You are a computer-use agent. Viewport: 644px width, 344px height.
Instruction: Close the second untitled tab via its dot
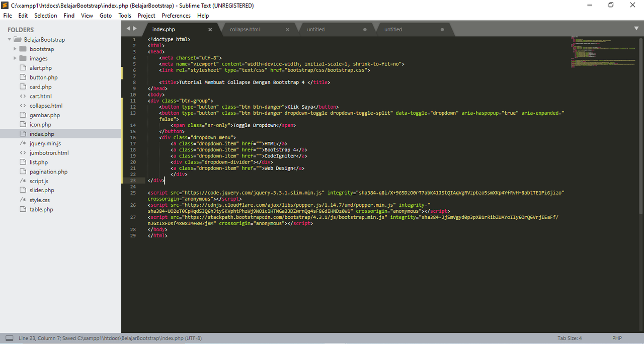coord(442,30)
